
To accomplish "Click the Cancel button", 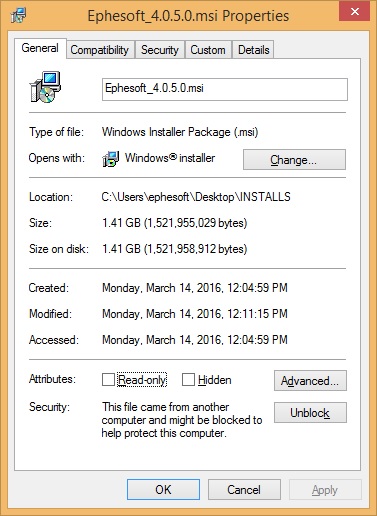I will (244, 490).
